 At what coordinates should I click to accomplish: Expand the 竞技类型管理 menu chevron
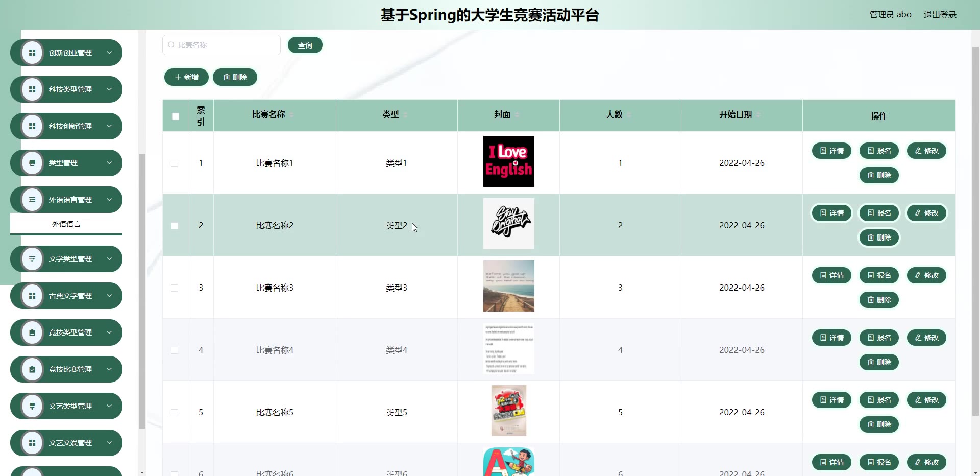pos(109,332)
